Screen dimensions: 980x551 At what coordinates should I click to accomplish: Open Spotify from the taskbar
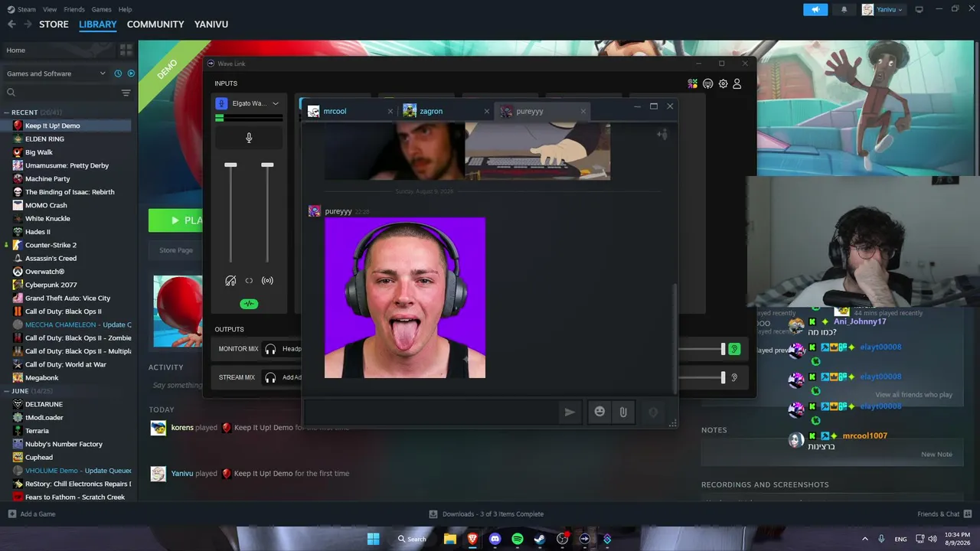coord(518,539)
